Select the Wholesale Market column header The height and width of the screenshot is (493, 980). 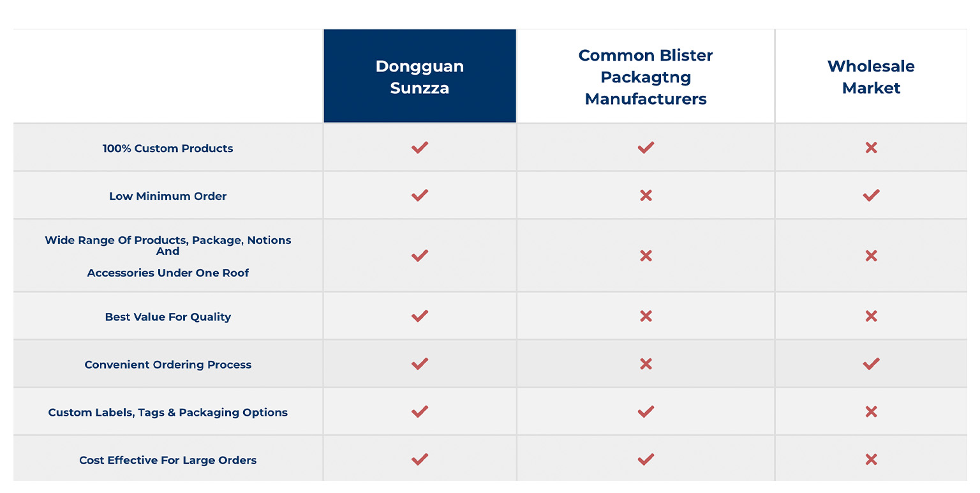click(x=871, y=77)
